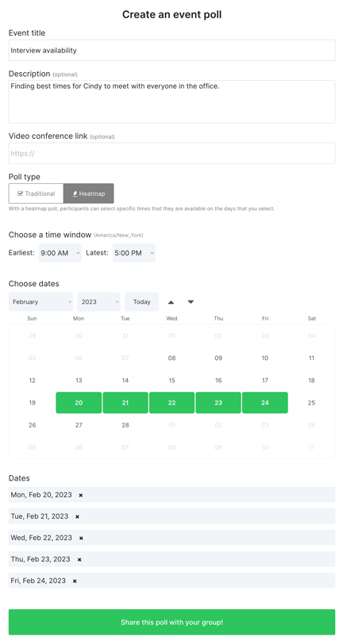Remove Tue, Feb 21, 2023 date
The image size is (343, 644).
[x=77, y=516]
